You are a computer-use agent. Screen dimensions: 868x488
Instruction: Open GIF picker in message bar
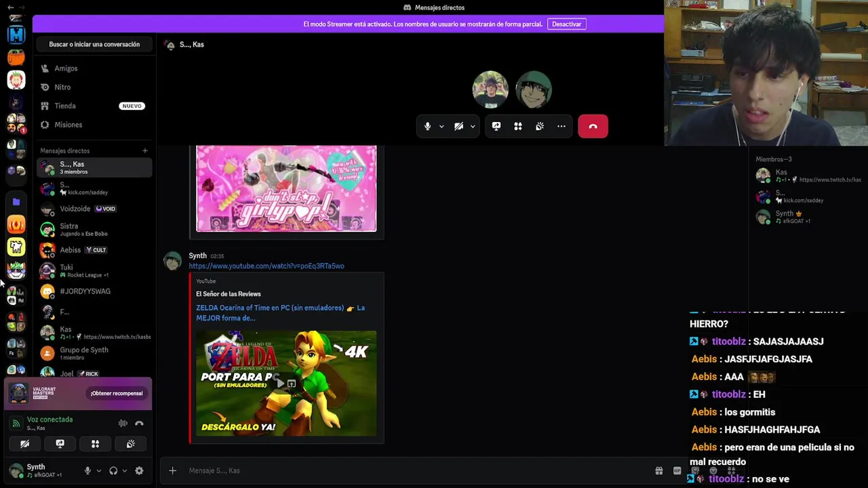click(x=677, y=470)
